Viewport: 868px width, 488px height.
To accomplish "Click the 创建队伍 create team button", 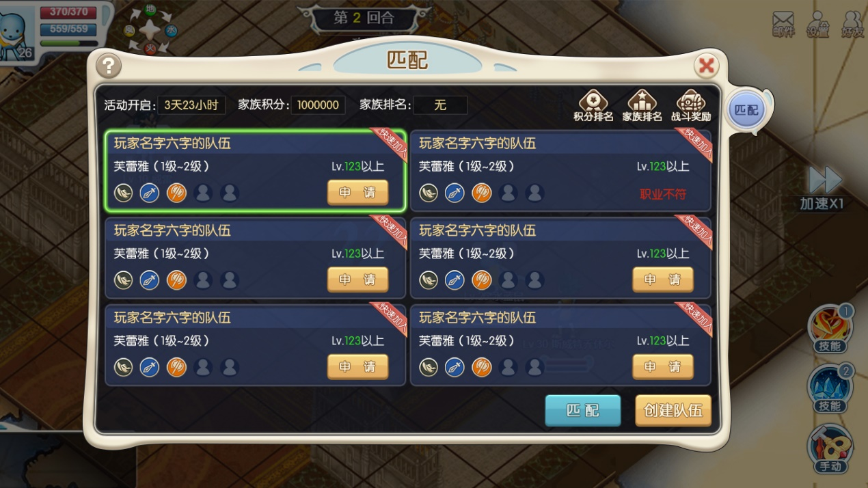I will tap(673, 411).
